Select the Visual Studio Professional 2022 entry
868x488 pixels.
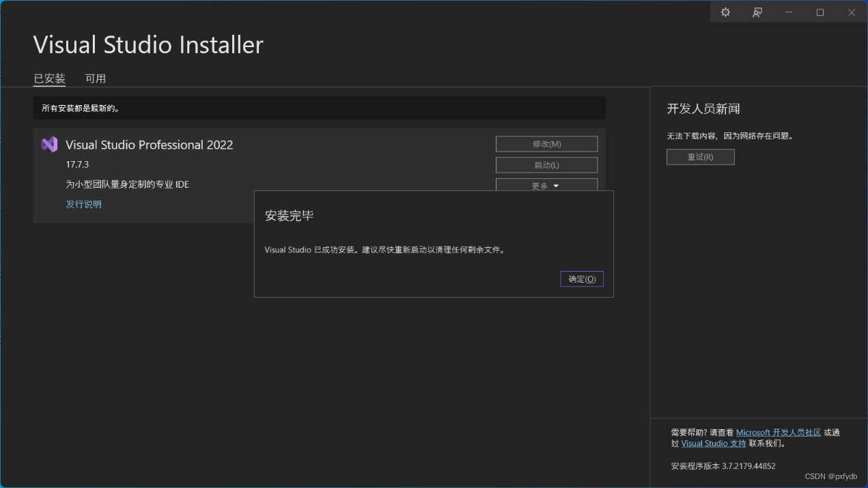tap(149, 144)
